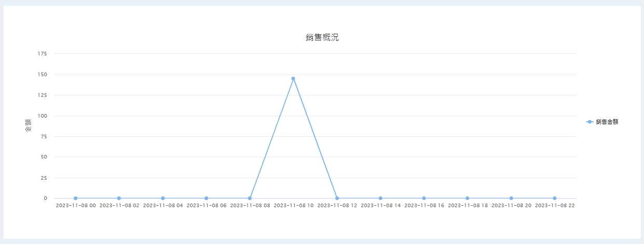
Task: Click the 金額 y-axis title
Action: point(29,125)
